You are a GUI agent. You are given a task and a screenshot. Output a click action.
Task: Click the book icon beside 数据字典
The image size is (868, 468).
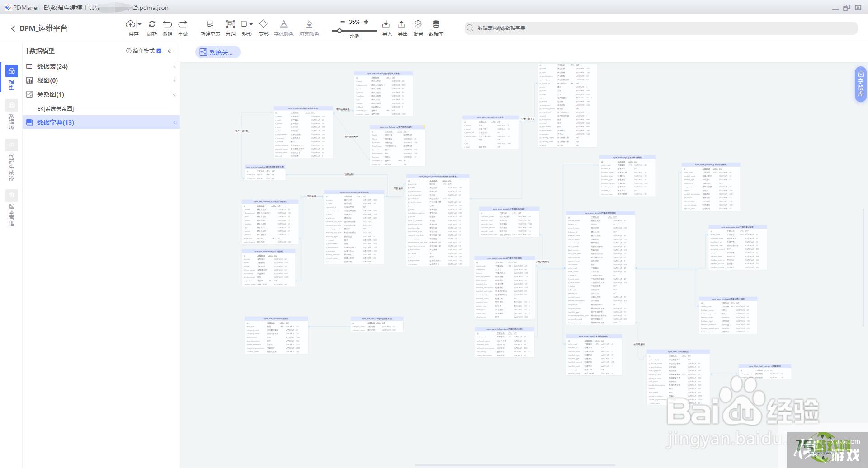pos(29,122)
